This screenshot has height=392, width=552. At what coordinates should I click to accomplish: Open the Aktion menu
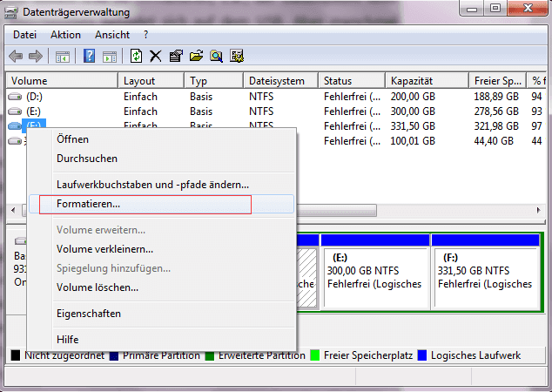[x=65, y=35]
